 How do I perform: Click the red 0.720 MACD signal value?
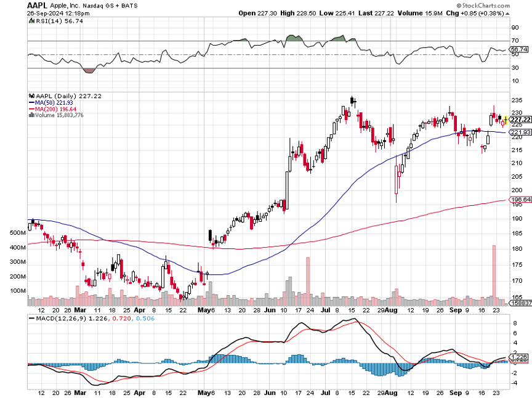[x=121, y=319]
